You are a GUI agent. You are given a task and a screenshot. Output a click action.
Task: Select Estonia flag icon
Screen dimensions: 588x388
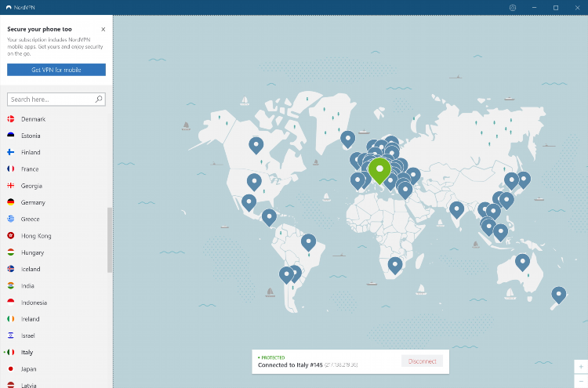[11, 136]
